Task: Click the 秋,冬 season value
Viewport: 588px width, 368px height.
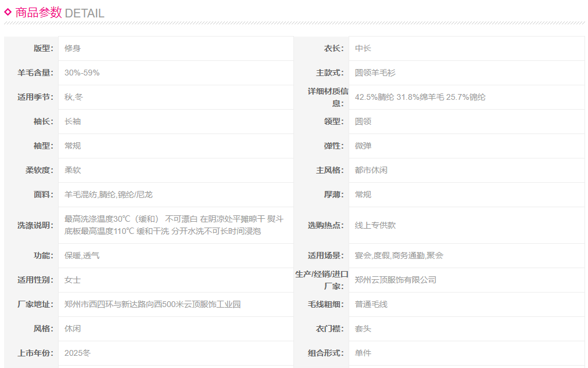Action: (74, 98)
